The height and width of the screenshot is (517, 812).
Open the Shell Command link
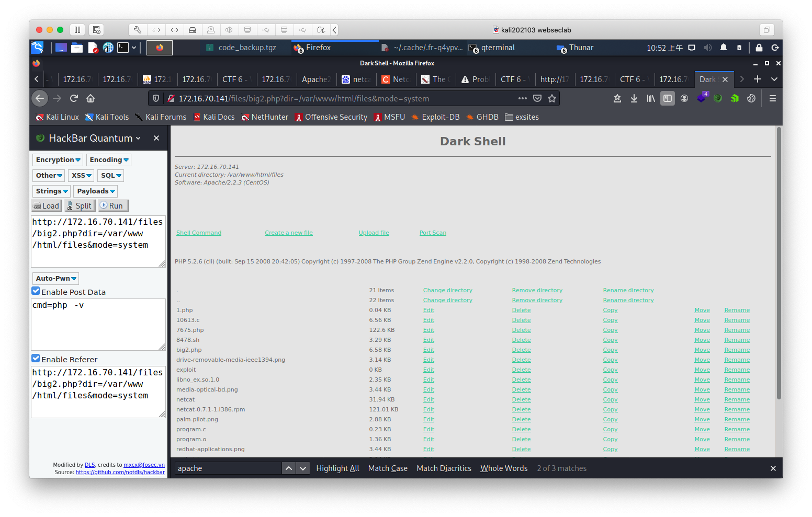199,233
